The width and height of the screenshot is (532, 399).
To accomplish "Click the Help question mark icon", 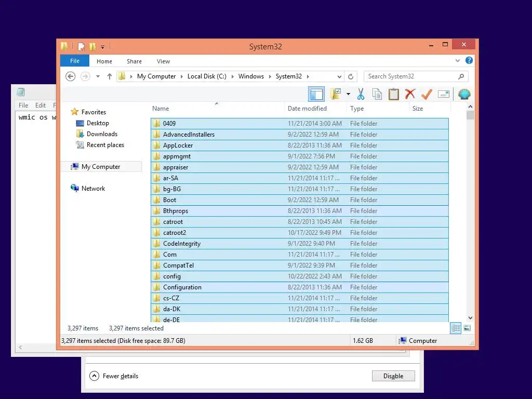I will point(469,60).
